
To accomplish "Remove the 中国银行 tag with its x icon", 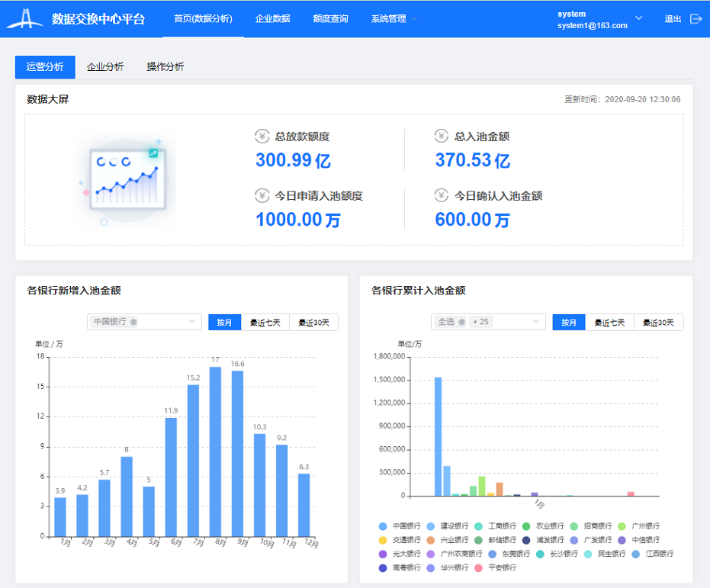I will [133, 323].
